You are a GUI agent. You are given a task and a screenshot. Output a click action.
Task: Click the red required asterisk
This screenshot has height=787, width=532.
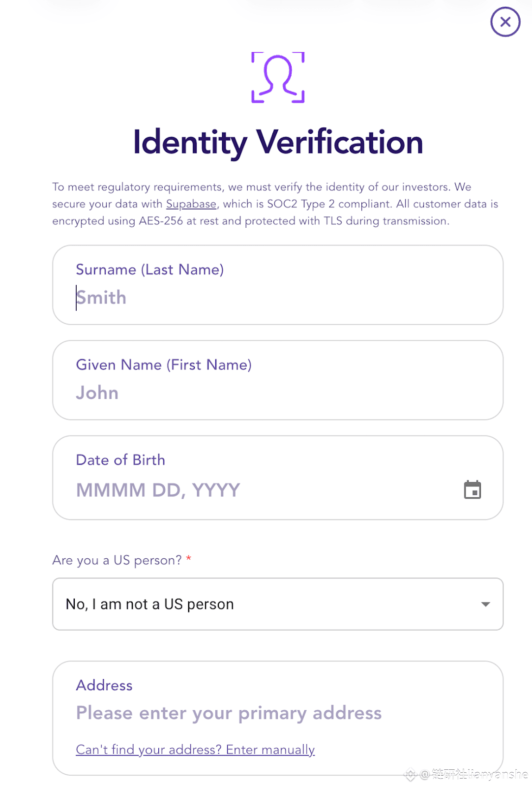189,559
